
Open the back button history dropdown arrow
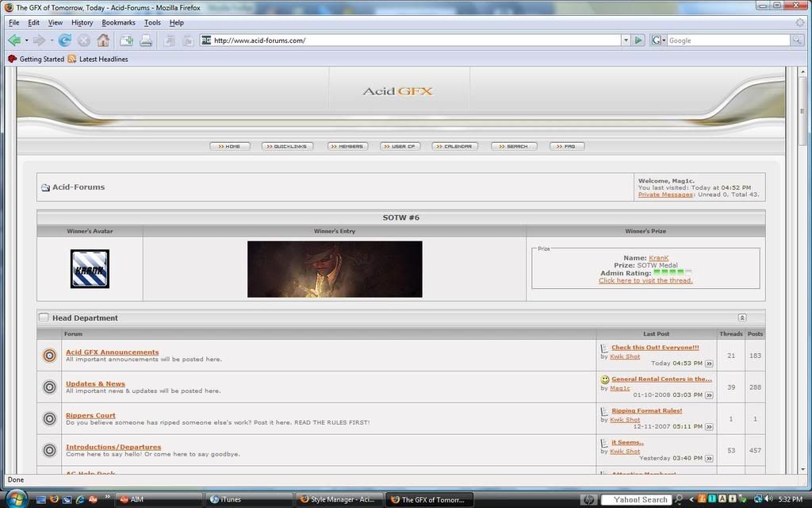point(26,40)
